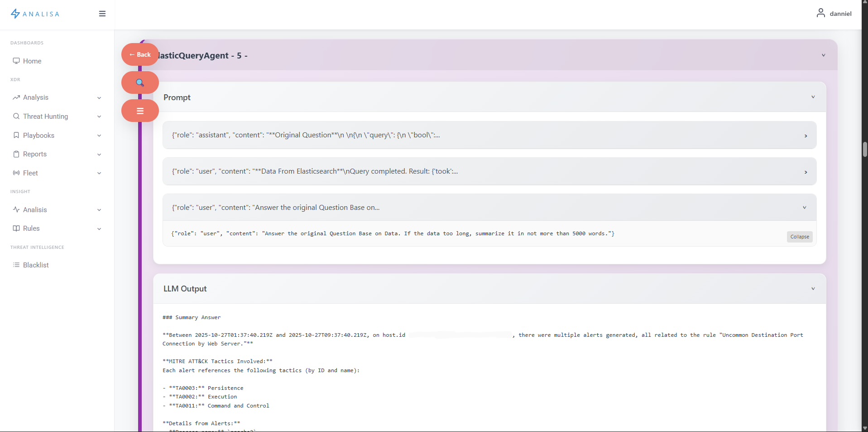Image resolution: width=868 pixels, height=432 pixels.
Task: Click the floating magnifier search button
Action: click(140, 83)
